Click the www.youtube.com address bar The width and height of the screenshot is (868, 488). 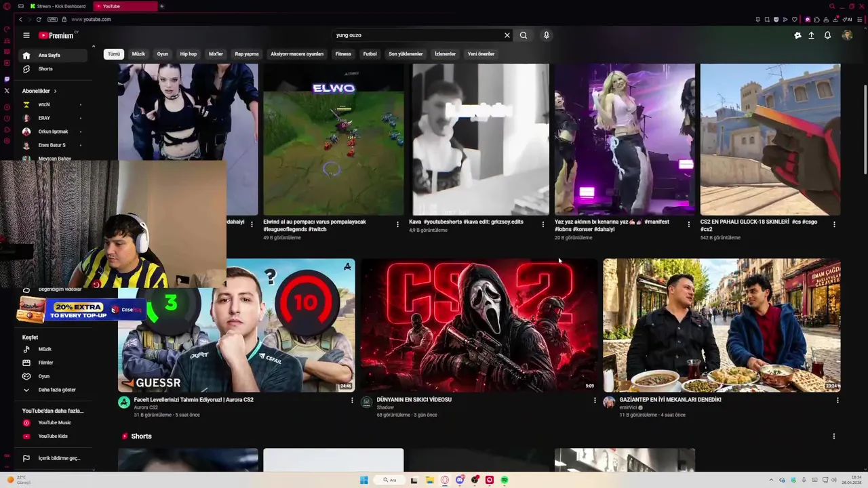[91, 20]
